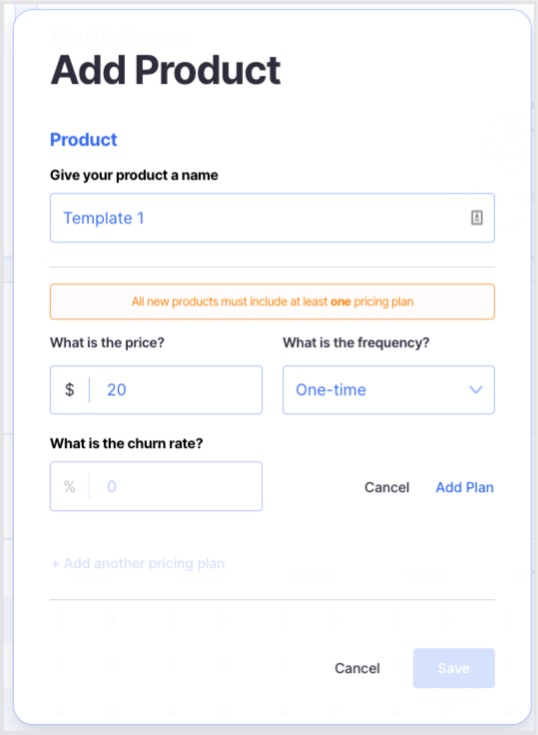Image resolution: width=538 pixels, height=735 pixels.
Task: Click the 'What is the frequency?' label
Action: pos(356,343)
